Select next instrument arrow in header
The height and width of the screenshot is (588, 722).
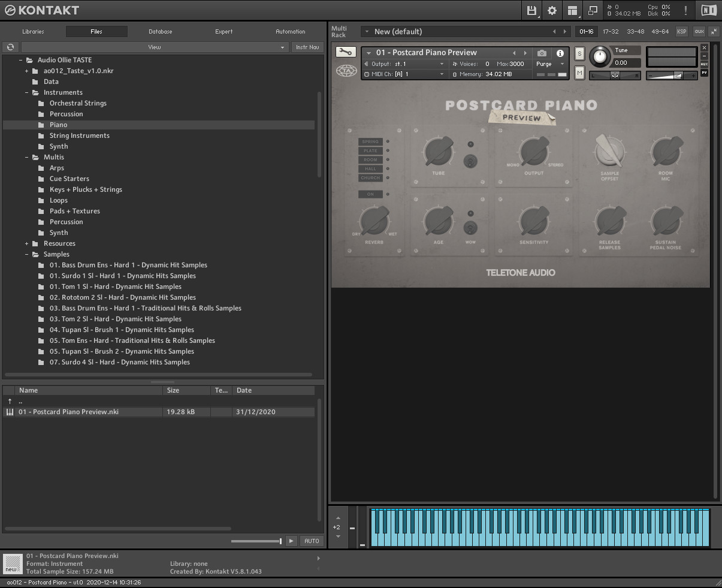pos(525,53)
